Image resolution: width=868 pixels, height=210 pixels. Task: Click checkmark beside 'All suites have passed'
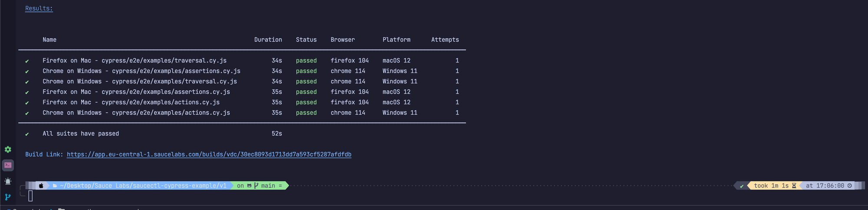(x=27, y=134)
